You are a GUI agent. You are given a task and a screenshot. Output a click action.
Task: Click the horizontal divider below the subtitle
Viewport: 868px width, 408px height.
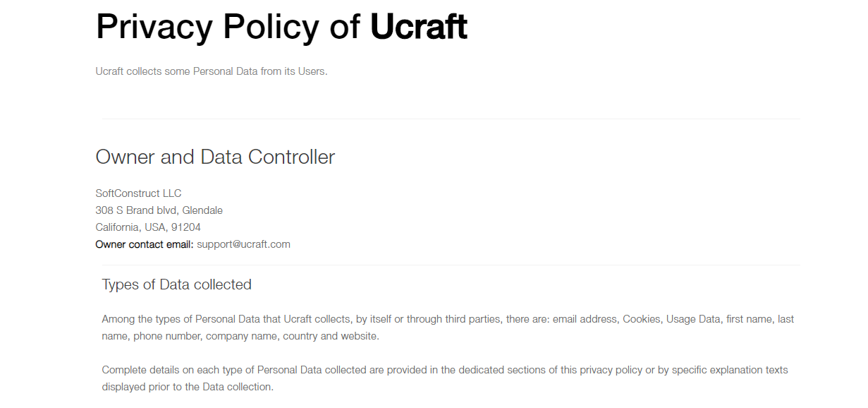pos(451,119)
